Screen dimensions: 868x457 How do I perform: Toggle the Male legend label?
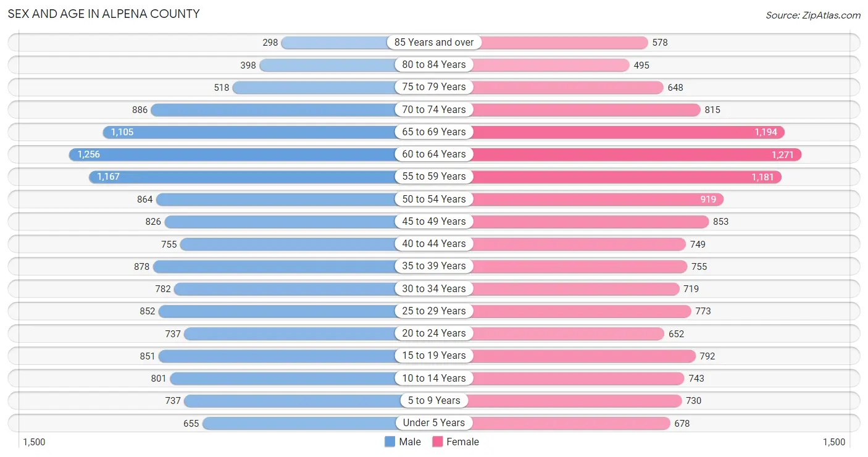point(410,442)
